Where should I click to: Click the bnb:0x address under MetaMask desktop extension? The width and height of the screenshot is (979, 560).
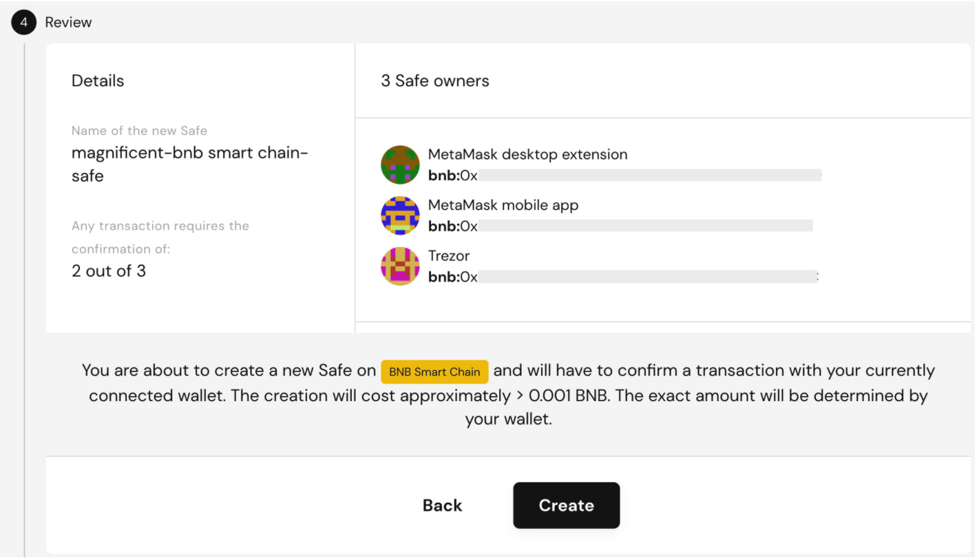[624, 175]
